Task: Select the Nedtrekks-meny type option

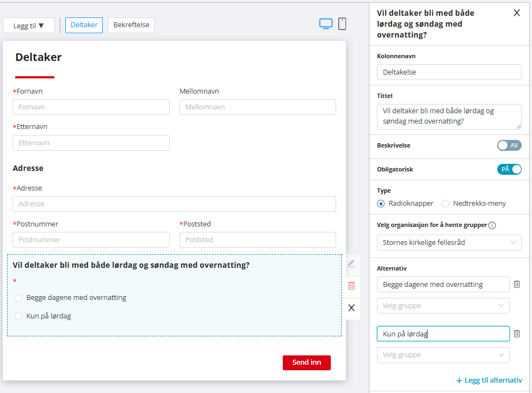Action: (446, 204)
